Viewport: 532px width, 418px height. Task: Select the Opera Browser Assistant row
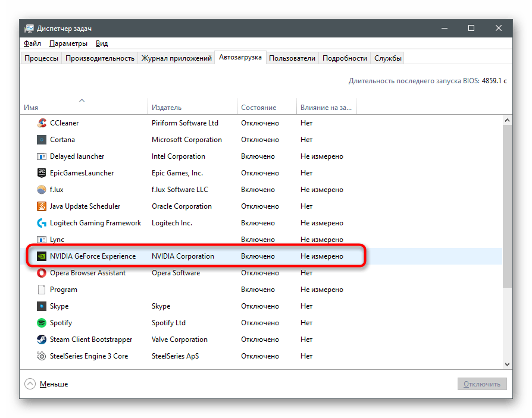261,273
